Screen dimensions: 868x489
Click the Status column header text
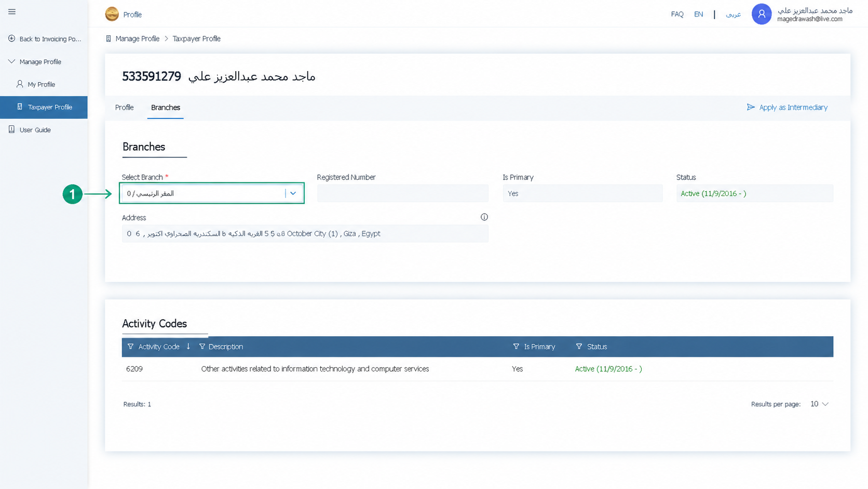597,347
